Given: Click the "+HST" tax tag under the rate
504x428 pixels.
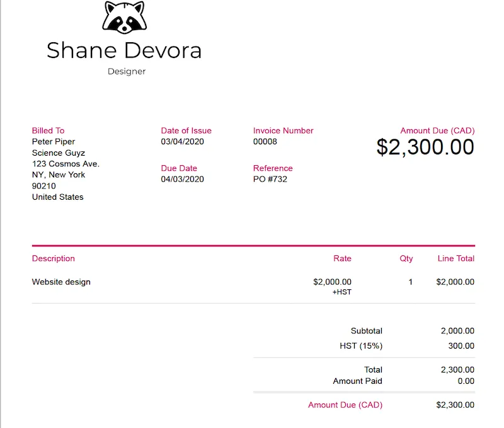Looking at the screenshot, I should [342, 292].
